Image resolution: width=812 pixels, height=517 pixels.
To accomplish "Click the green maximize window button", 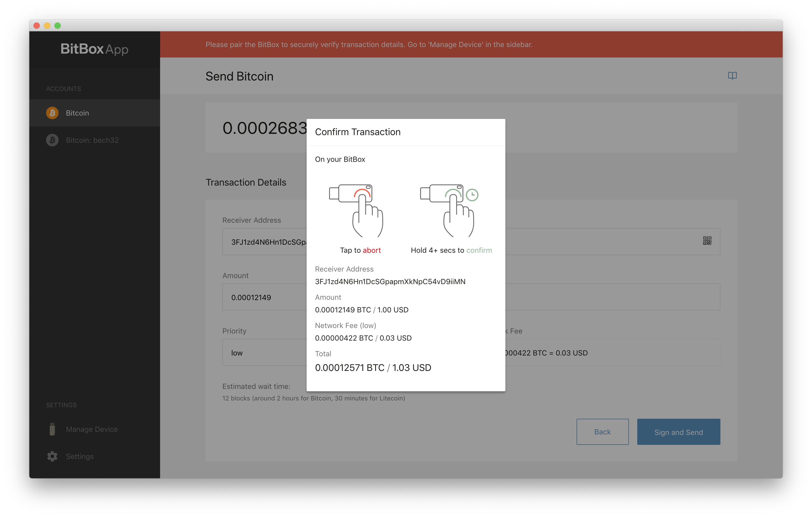I will pos(58,26).
